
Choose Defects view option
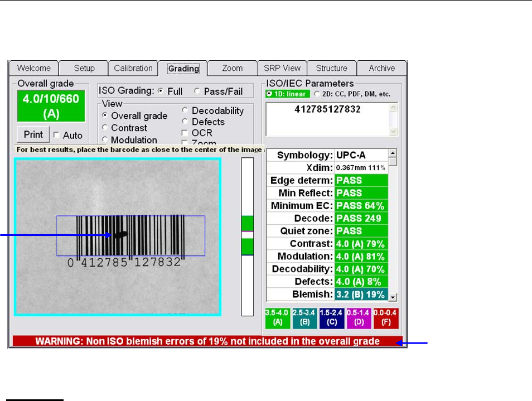(x=185, y=122)
